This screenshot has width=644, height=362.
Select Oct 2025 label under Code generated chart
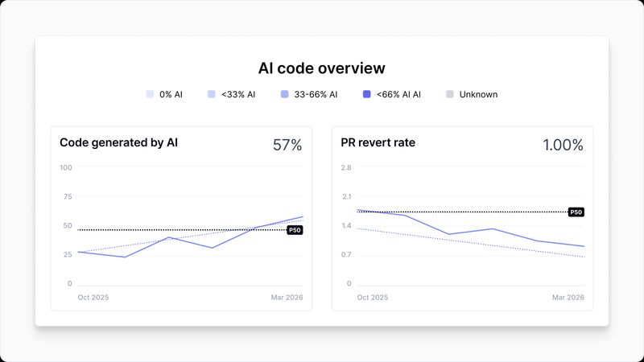(93, 297)
